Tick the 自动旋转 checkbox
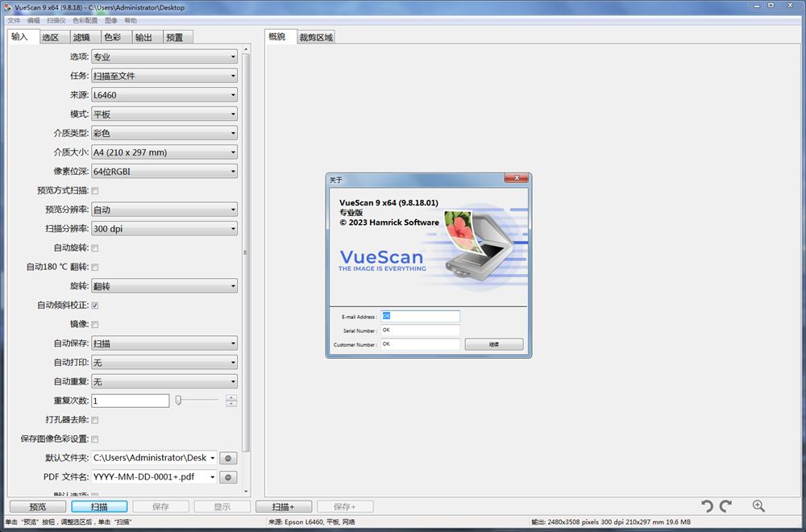The image size is (806, 532). [x=95, y=248]
